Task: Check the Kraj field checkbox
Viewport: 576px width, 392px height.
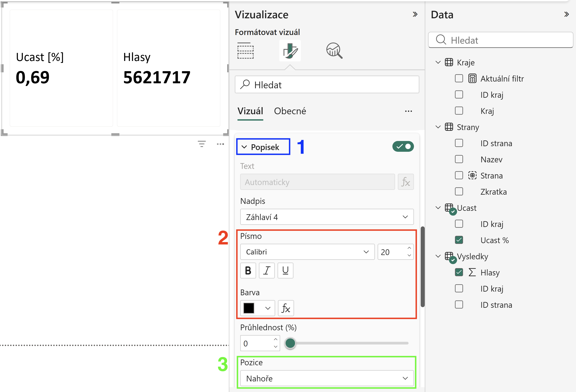Action: click(x=459, y=111)
